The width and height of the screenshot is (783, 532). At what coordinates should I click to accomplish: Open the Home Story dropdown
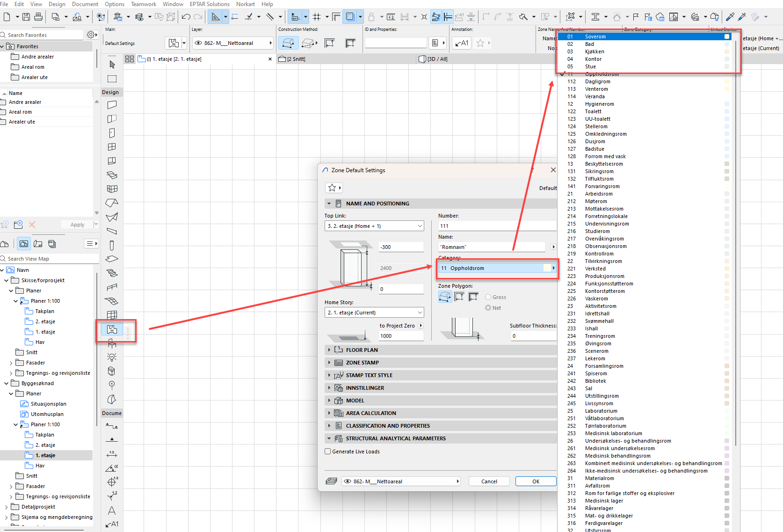point(374,313)
